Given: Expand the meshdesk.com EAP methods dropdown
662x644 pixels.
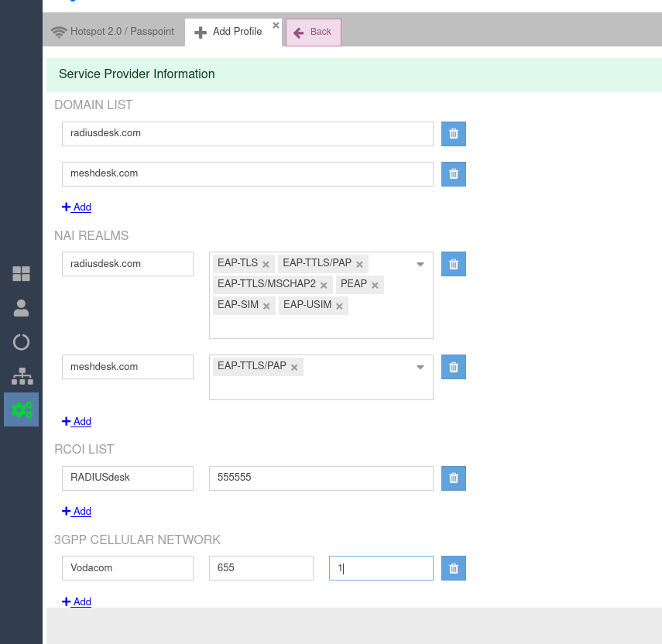Looking at the screenshot, I should (420, 367).
